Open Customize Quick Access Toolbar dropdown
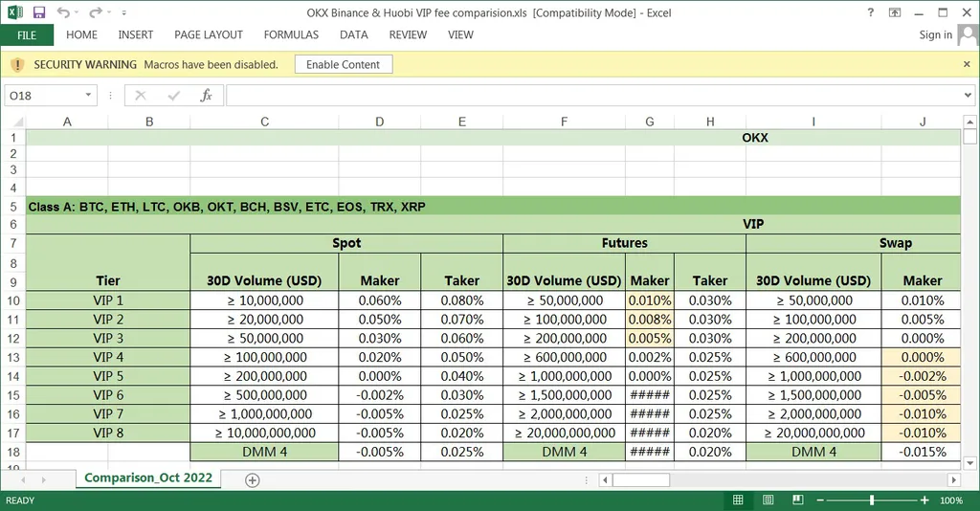Screen dimensions: 980x511 click(123, 12)
